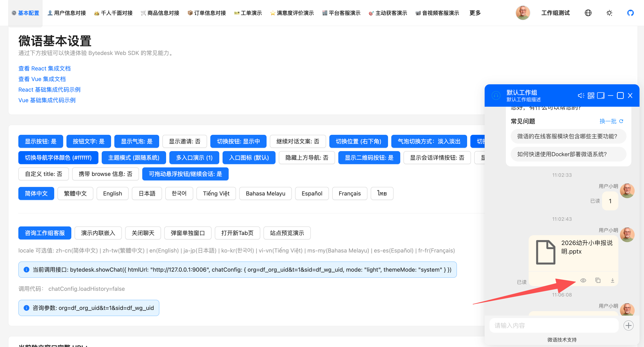Preview the pptx file with the eye icon
This screenshot has width=644, height=347.
[583, 280]
